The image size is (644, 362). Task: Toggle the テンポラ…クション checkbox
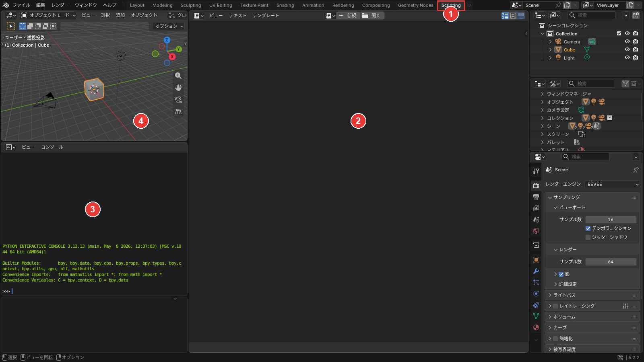(x=588, y=228)
